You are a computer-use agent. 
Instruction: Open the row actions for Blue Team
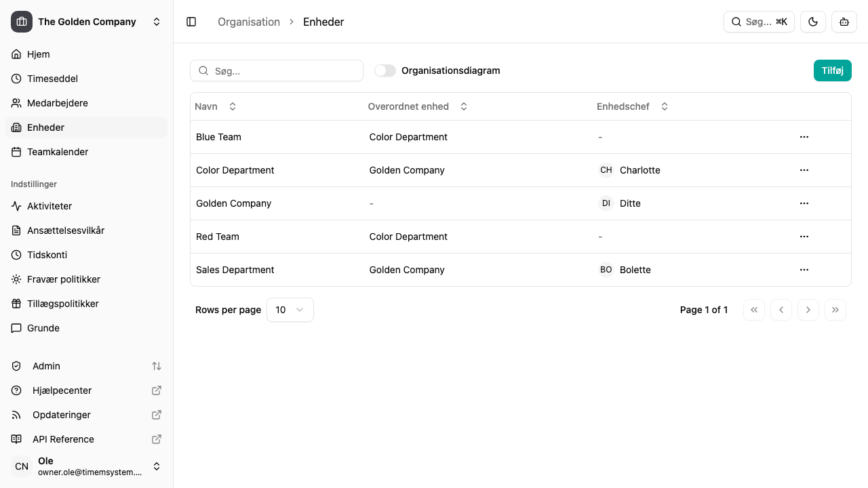[804, 137]
